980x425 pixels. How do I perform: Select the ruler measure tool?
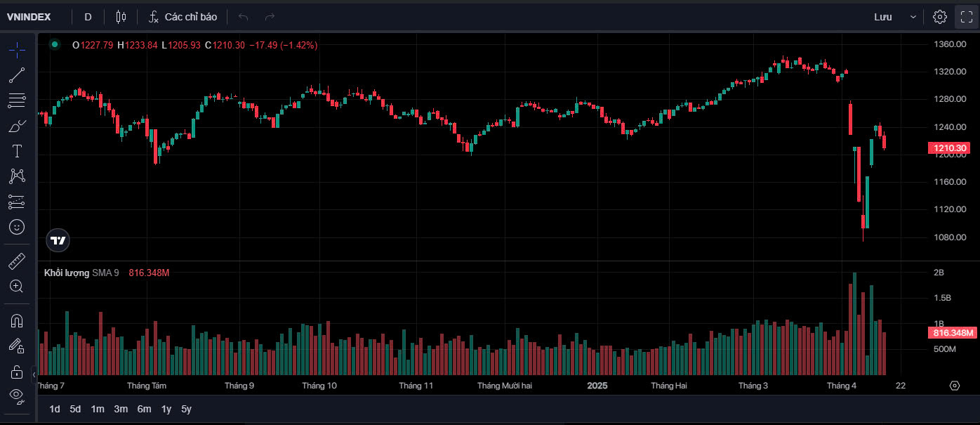pyautogui.click(x=17, y=261)
